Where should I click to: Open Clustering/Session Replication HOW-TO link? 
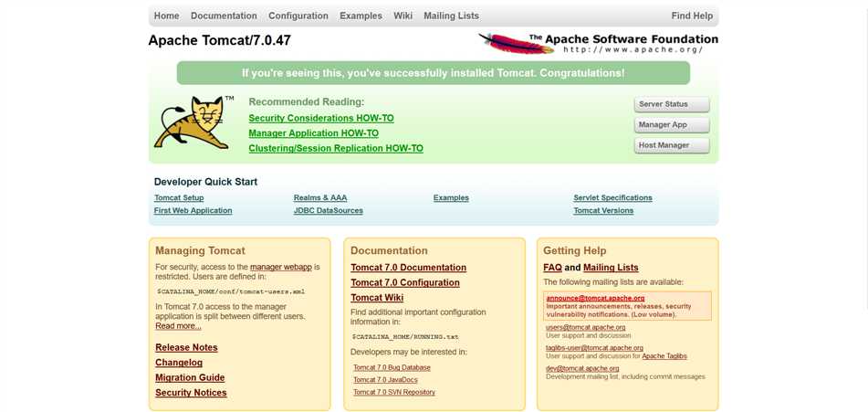point(336,148)
